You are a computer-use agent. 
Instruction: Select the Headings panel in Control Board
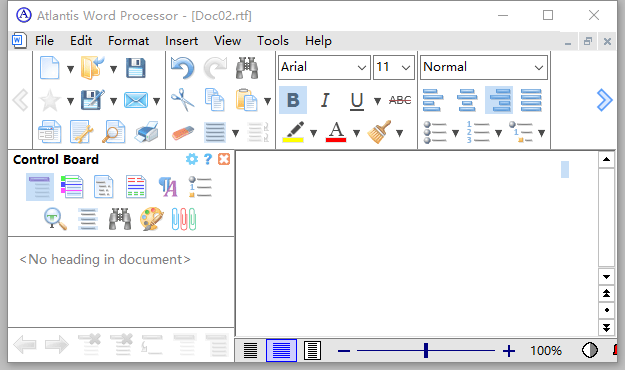(40, 187)
